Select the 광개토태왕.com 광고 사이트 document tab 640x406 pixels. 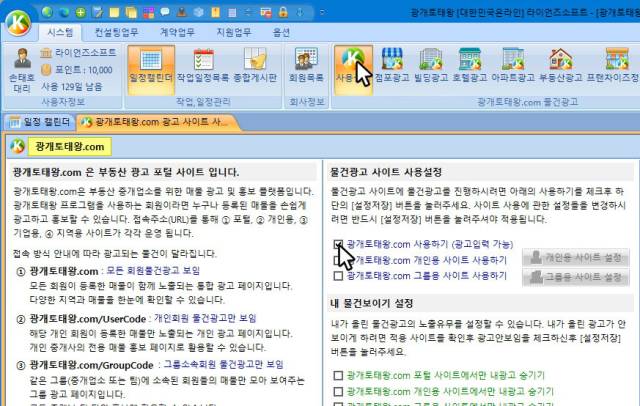pyautogui.click(x=157, y=122)
